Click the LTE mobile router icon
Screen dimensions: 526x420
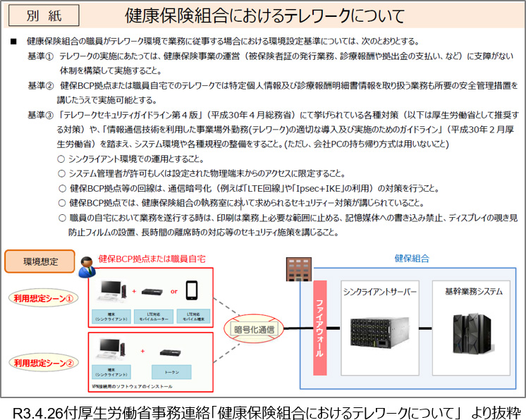[153, 292]
